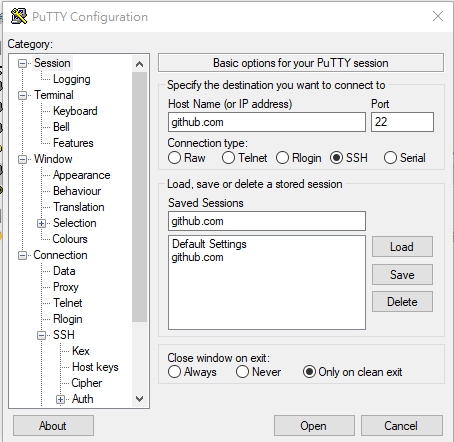The width and height of the screenshot is (454, 442).
Task: Click the Load button
Action: [x=402, y=247]
